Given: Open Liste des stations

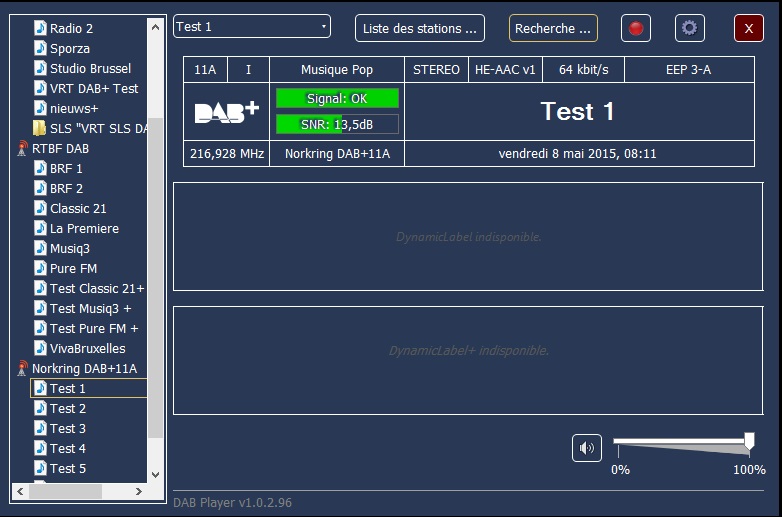Looking at the screenshot, I should [x=419, y=28].
